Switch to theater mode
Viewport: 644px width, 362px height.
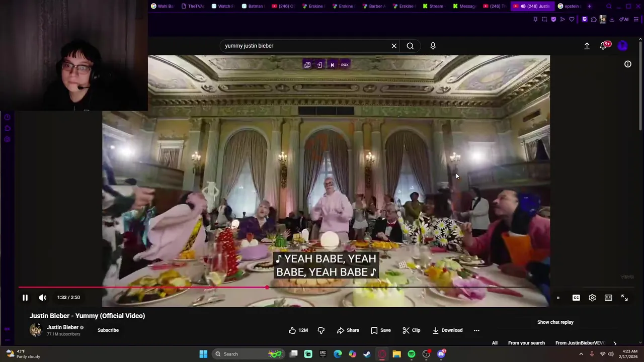[x=608, y=298]
